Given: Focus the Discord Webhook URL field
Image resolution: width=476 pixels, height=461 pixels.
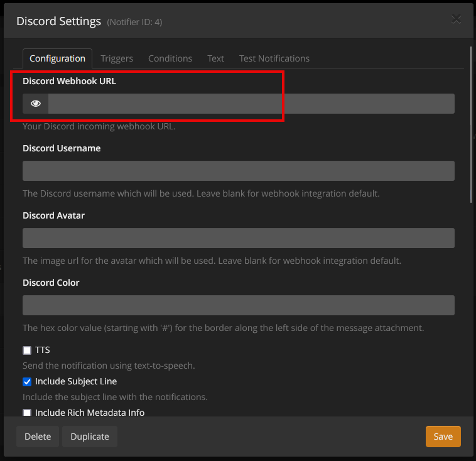Looking at the screenshot, I should point(251,104).
